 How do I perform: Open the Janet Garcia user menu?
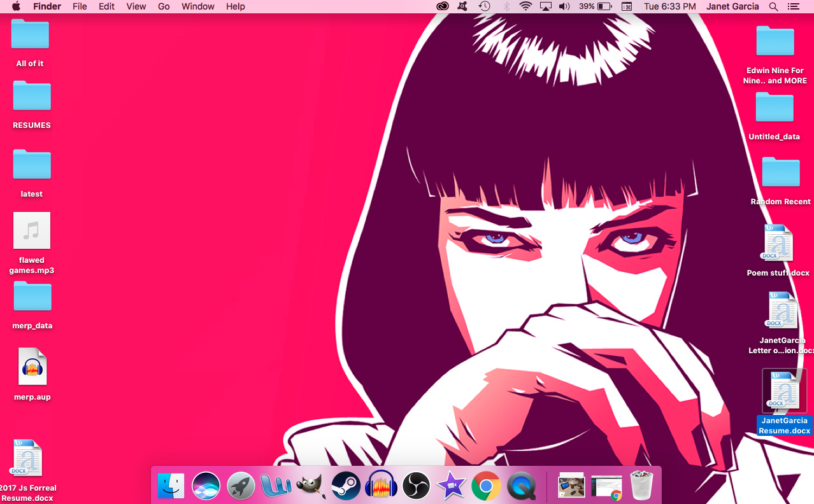pyautogui.click(x=732, y=6)
